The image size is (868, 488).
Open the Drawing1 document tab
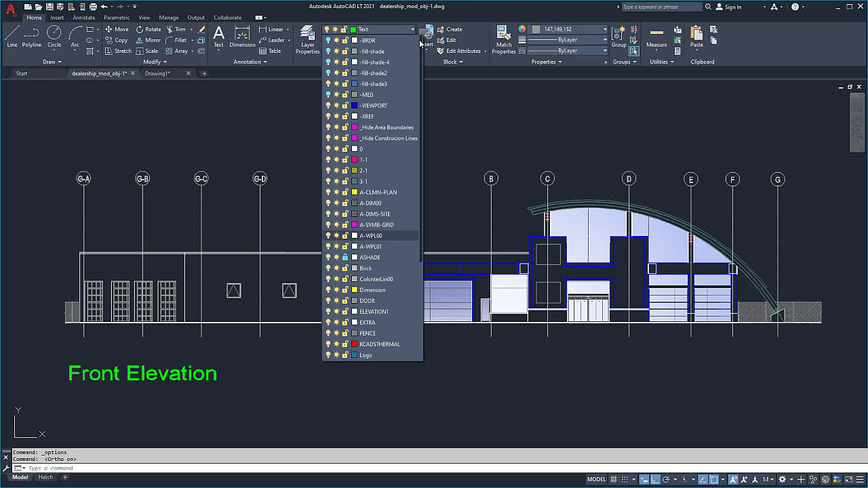coord(157,73)
